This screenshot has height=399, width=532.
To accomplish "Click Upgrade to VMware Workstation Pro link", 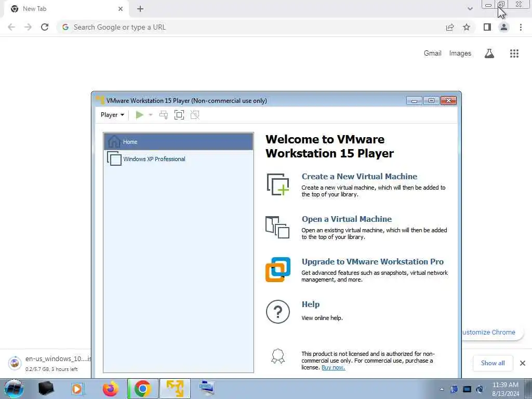I will [373, 262].
